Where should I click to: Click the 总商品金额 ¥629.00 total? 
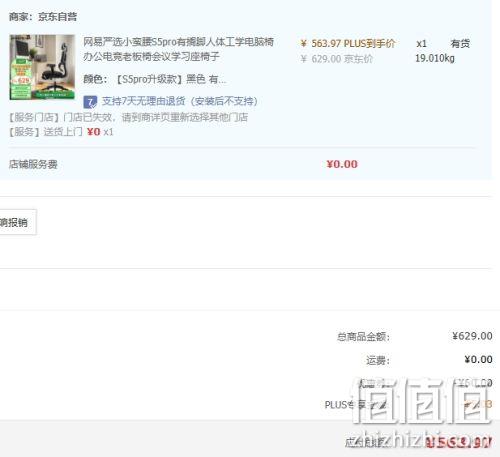pyautogui.click(x=472, y=336)
